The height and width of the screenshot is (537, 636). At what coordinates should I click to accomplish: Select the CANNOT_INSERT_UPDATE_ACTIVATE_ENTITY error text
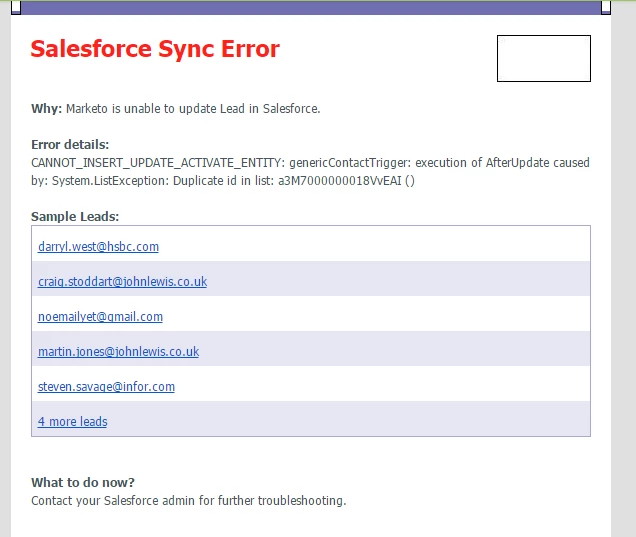click(x=156, y=163)
